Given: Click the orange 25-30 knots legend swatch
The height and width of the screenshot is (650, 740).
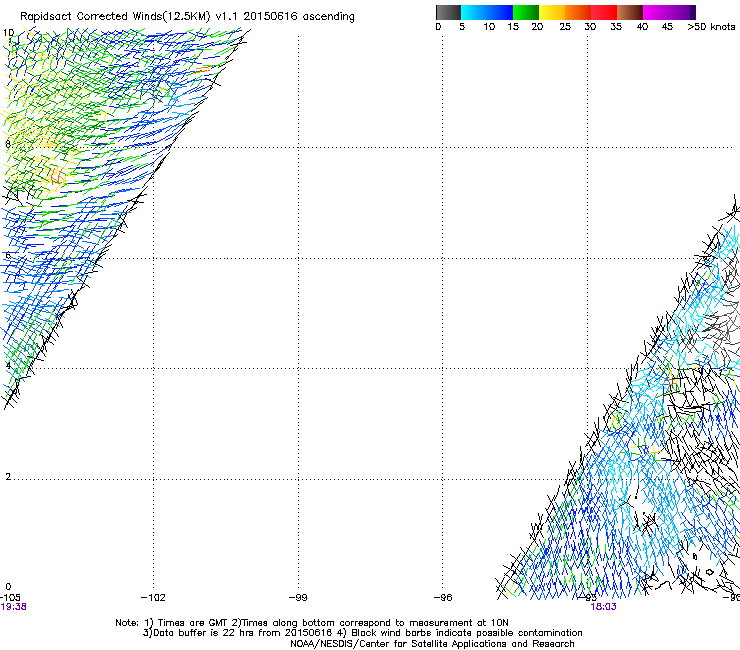Looking at the screenshot, I should coord(578,12).
